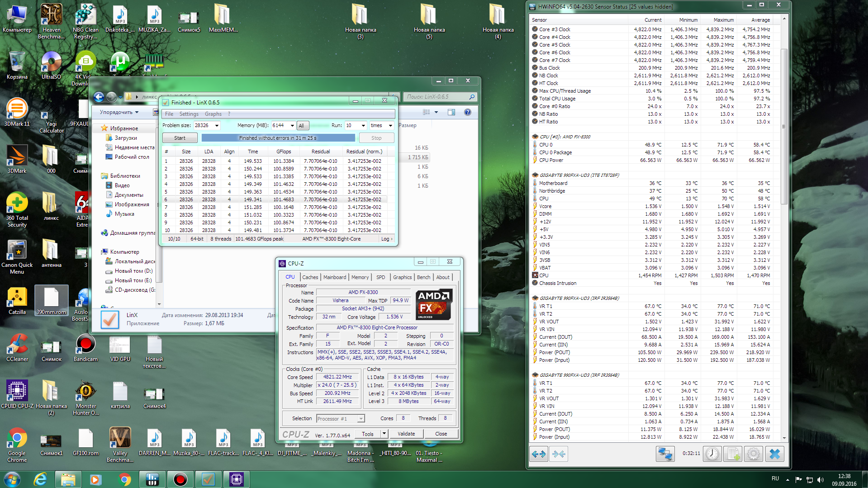Click the Explorer help question mark icon
Viewport: 868px width, 488px height.
(x=468, y=112)
